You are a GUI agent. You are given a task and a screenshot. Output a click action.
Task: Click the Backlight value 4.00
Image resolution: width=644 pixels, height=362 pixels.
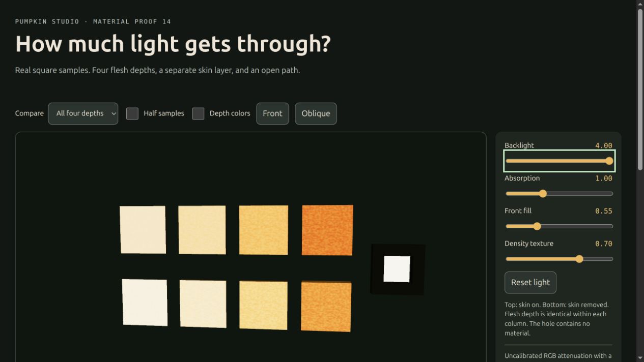(x=604, y=146)
